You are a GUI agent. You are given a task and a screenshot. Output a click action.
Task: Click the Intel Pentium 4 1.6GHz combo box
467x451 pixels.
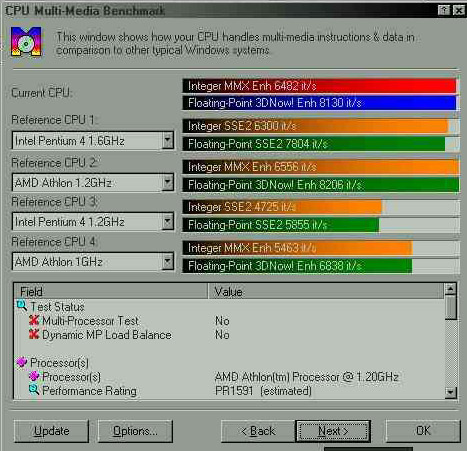[93, 140]
